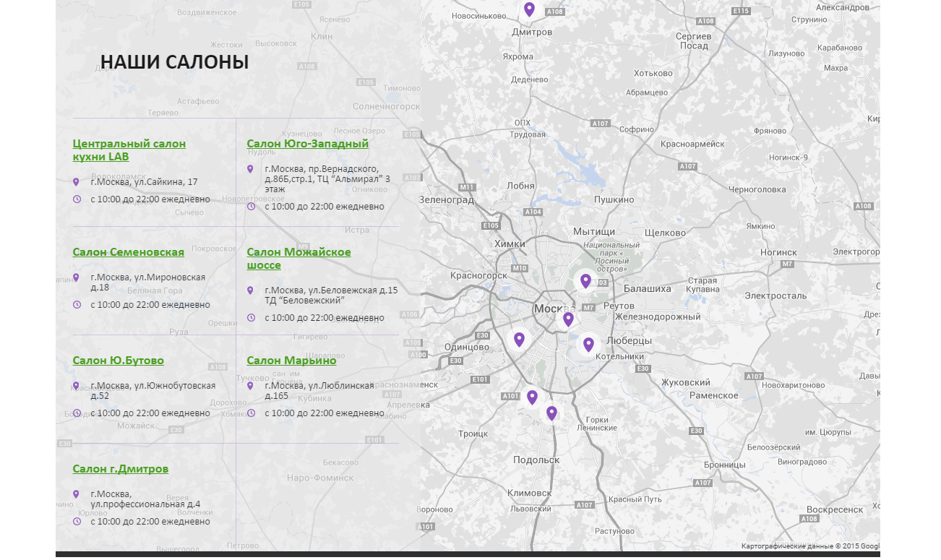
Task: Select the Салон Ю.Бутово link
Action: (119, 360)
